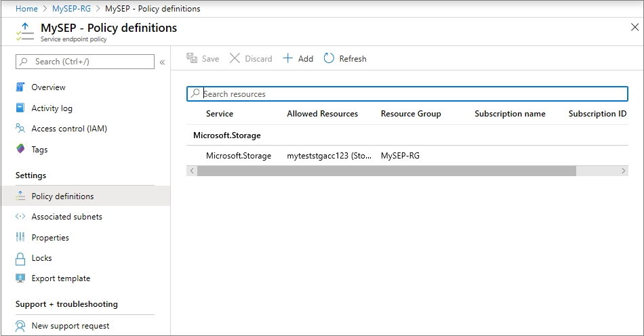Click the Search resources input field

pyautogui.click(x=414, y=94)
